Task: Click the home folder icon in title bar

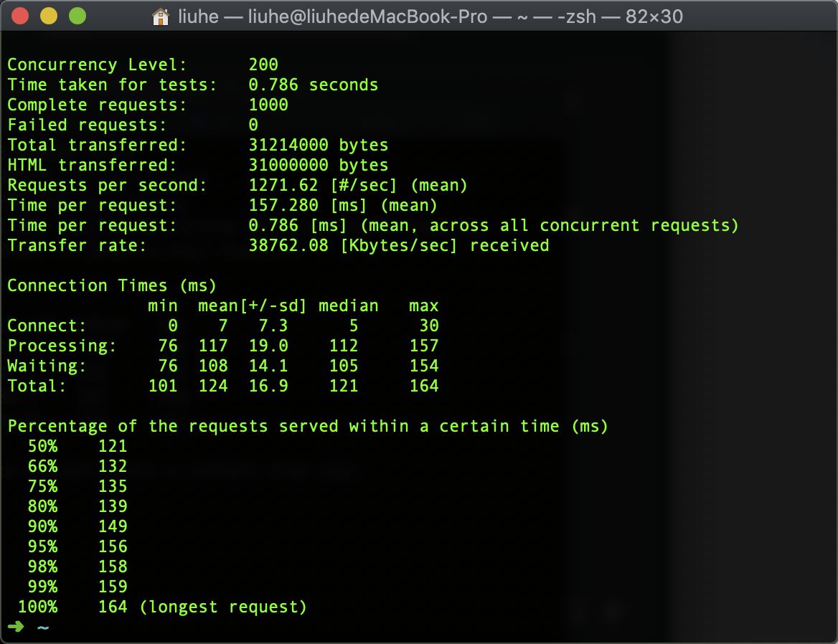Action: coord(161,16)
